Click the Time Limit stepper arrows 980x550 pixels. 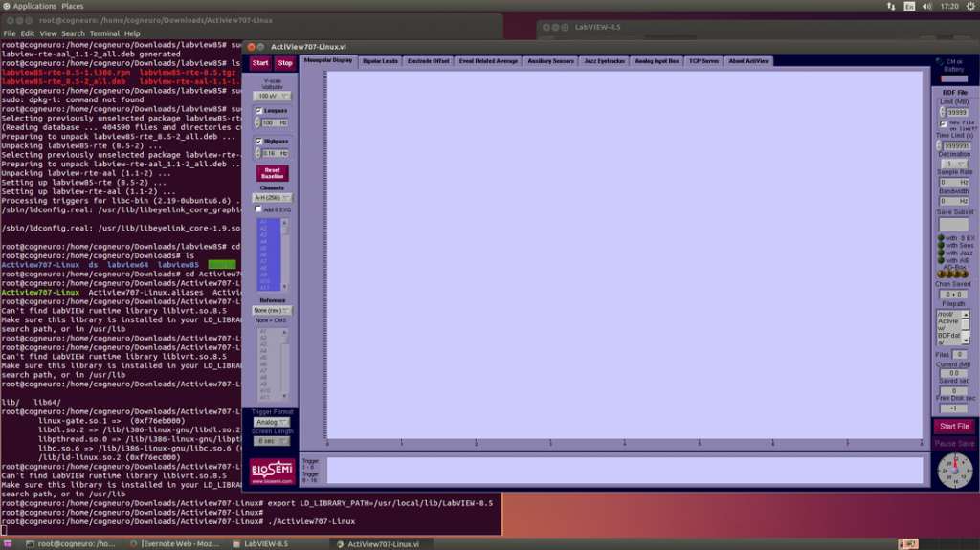coord(939,145)
